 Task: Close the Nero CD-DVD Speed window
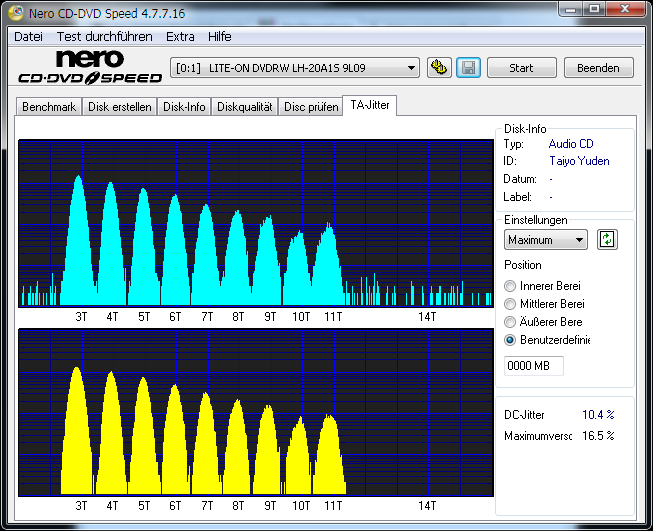pos(626,9)
